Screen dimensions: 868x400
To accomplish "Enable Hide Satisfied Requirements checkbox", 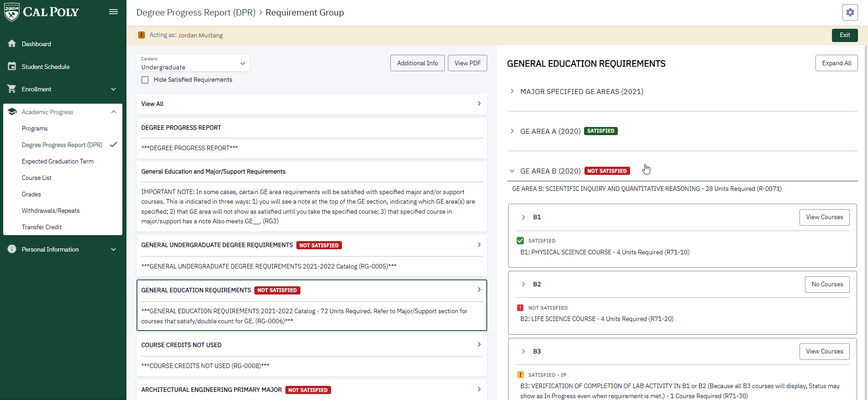I will point(145,80).
